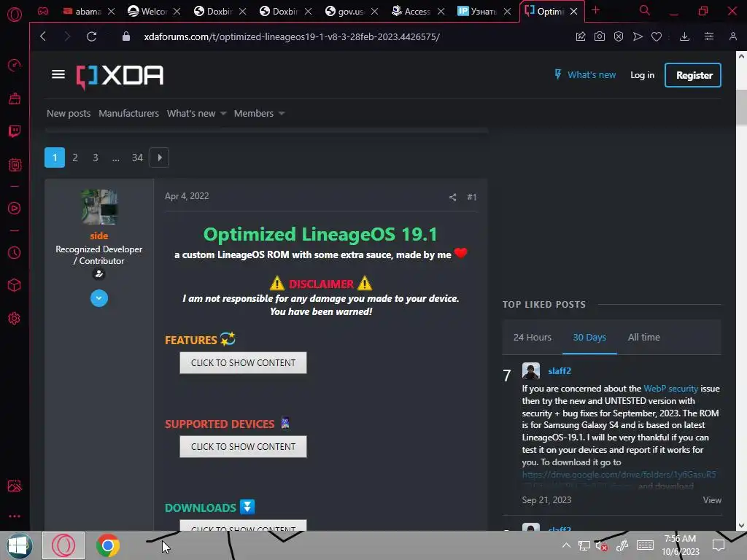Open the downloads icon in toolbar
The image size is (747, 560).
[684, 36]
